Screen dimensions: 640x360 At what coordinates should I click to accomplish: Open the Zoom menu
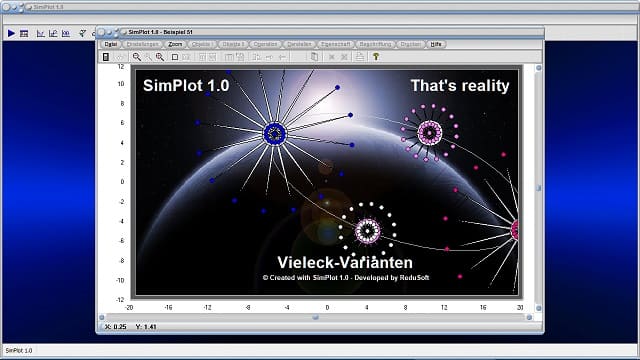click(175, 44)
